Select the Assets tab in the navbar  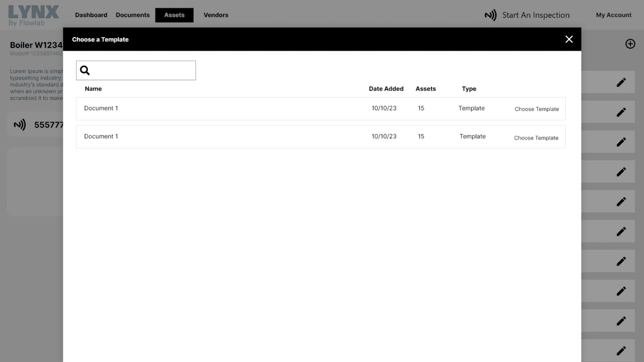point(174,15)
